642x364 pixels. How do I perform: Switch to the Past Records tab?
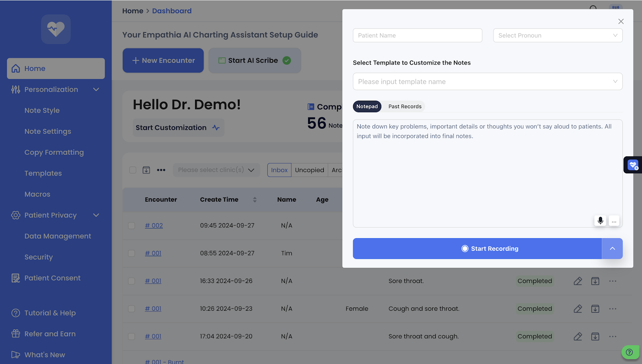[x=405, y=107]
